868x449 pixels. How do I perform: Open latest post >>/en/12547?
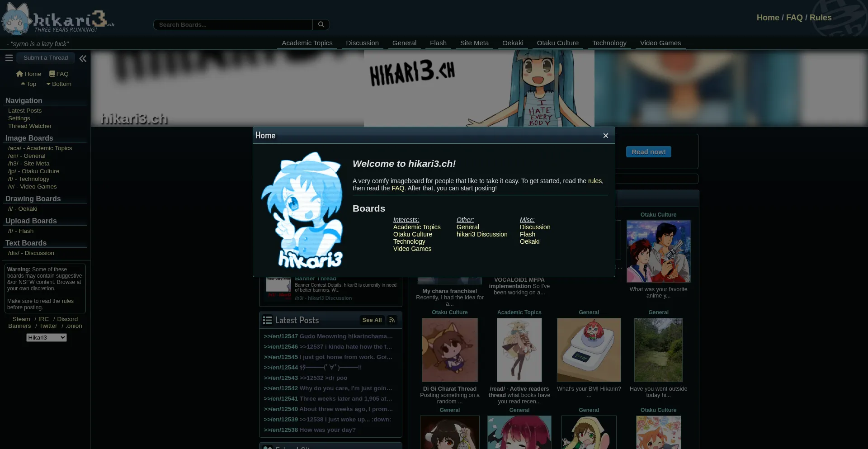[328, 336]
